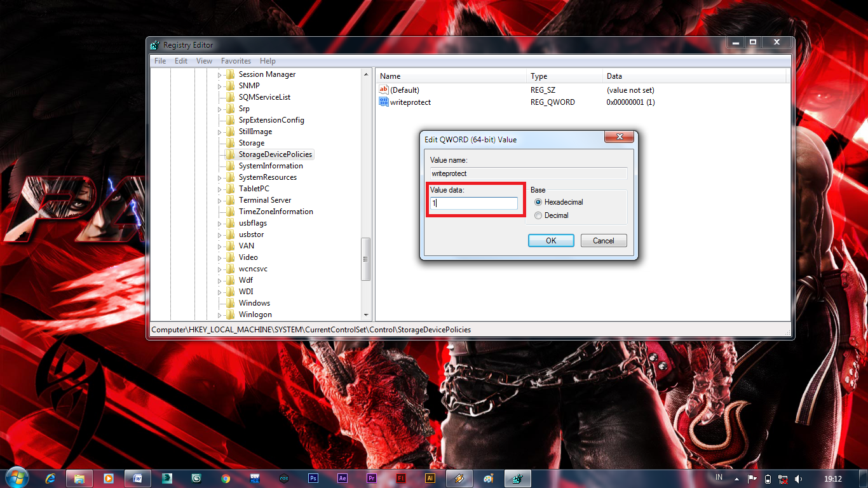This screenshot has width=868, height=488.
Task: Click the Windows key folder icon
Action: (x=230, y=303)
